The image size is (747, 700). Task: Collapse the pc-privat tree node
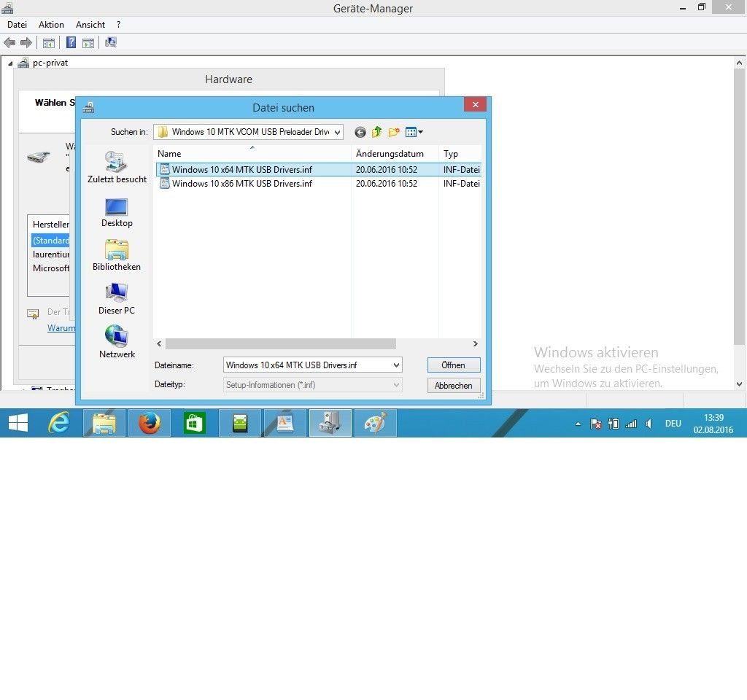click(10, 63)
